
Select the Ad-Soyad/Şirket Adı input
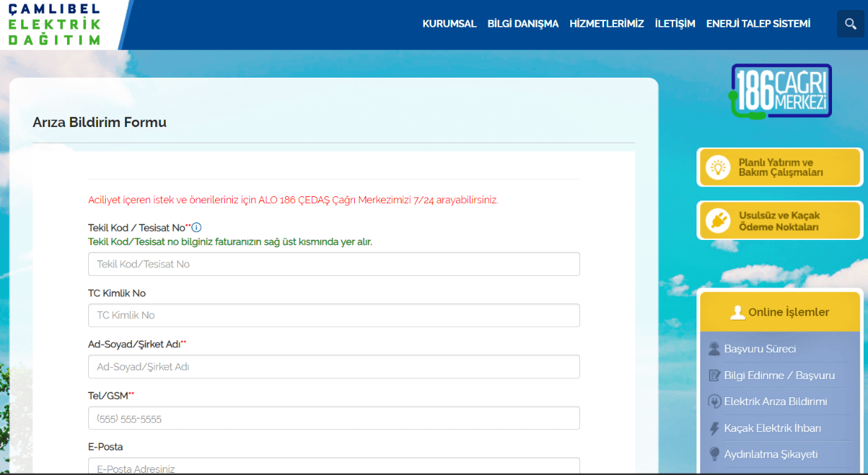[334, 367]
